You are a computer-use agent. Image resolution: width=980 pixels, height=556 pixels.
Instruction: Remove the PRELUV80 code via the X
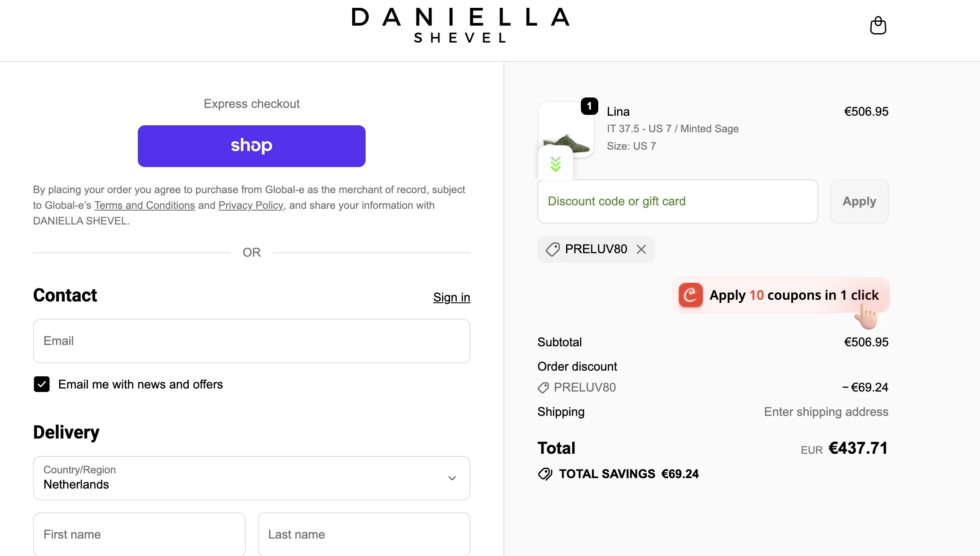click(641, 249)
